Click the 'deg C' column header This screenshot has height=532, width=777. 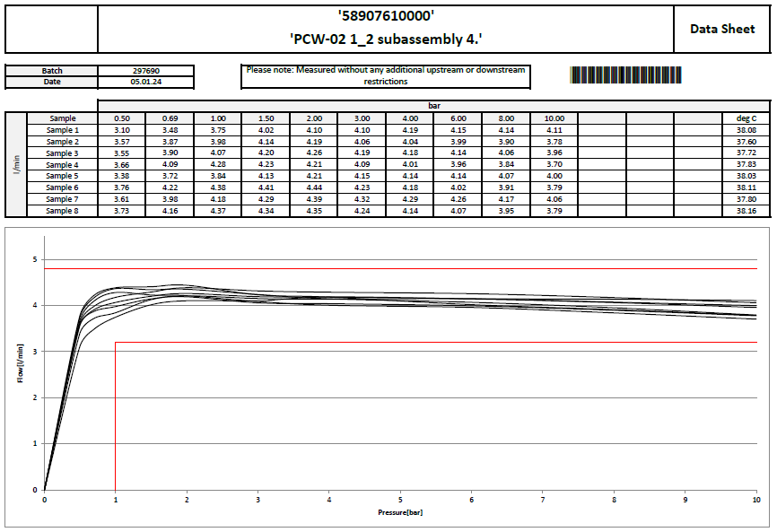coord(746,118)
